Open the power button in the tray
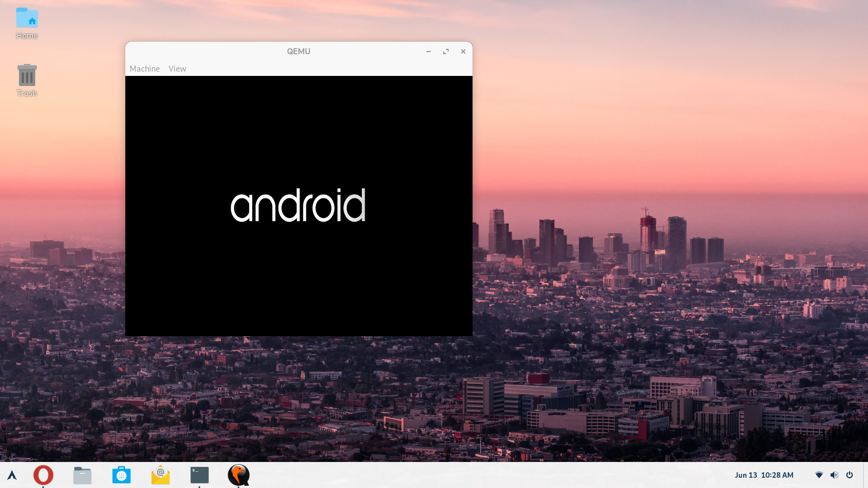Screen dimensions: 868x488 [x=848, y=475]
